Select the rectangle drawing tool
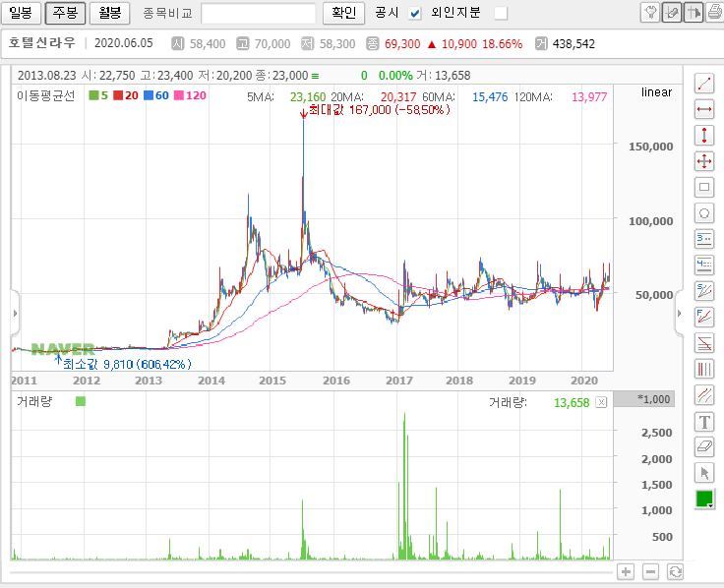The height and width of the screenshot is (588, 724). (704, 187)
